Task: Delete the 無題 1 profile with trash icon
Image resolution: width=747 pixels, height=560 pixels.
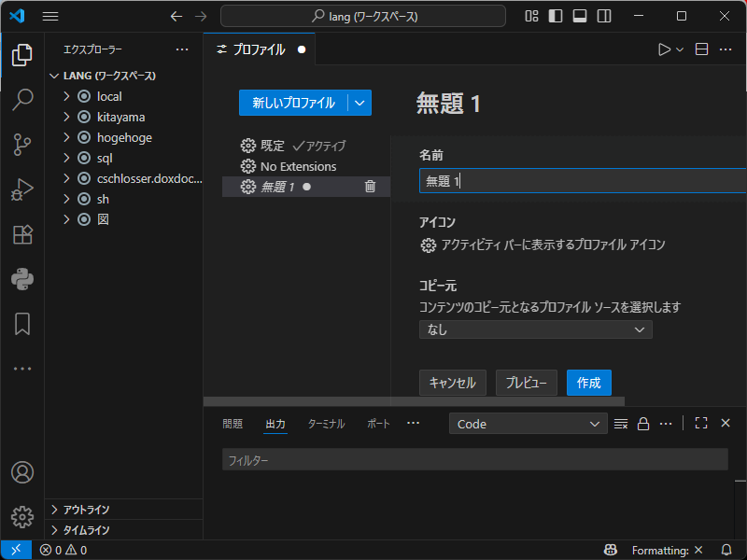Action: pyautogui.click(x=370, y=187)
